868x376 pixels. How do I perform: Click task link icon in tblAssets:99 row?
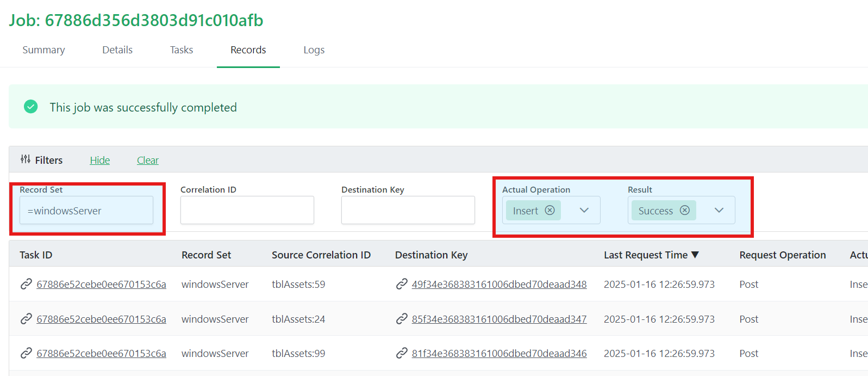coord(26,353)
